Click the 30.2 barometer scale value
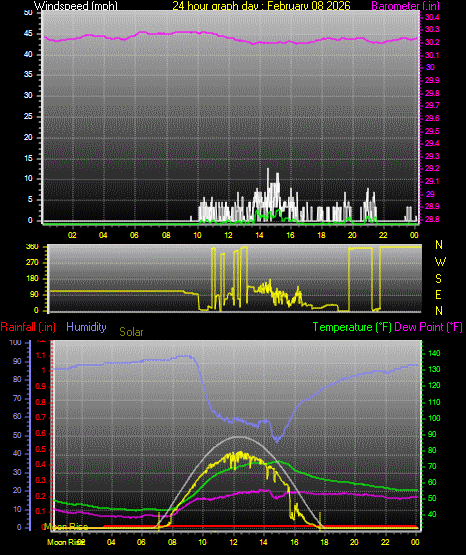 [x=432, y=42]
